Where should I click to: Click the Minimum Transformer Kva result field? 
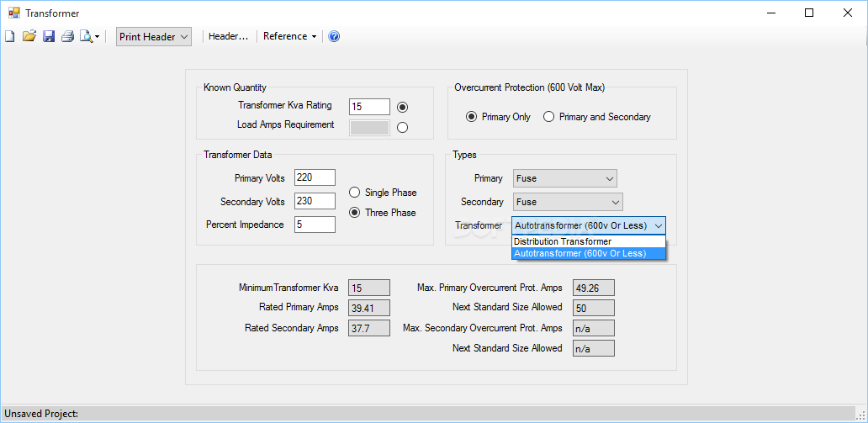369,288
